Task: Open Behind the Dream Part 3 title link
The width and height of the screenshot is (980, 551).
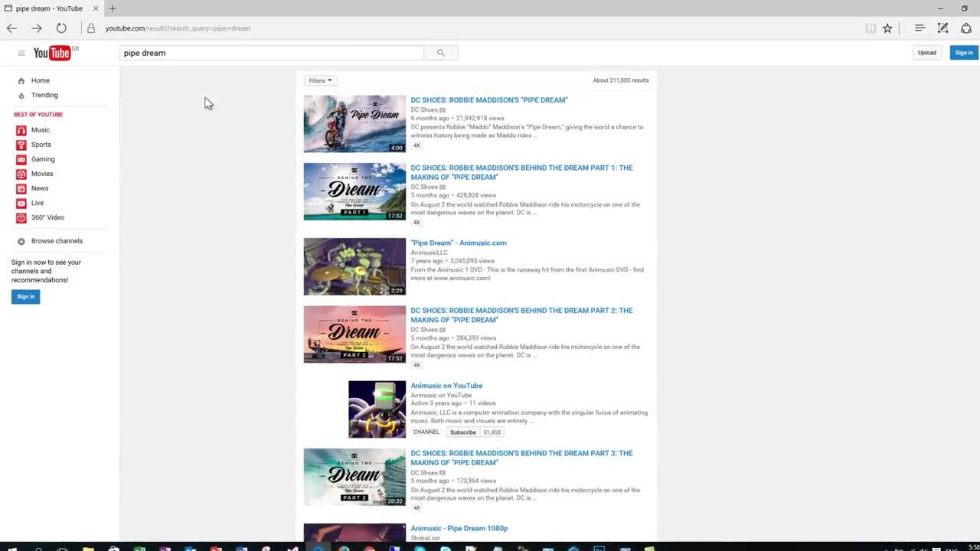Action: 521,458
